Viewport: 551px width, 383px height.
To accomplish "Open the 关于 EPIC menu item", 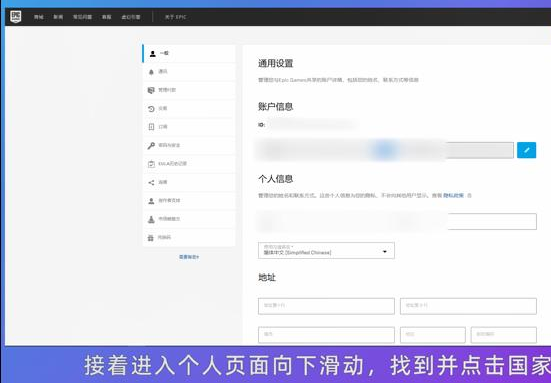I will click(x=175, y=17).
